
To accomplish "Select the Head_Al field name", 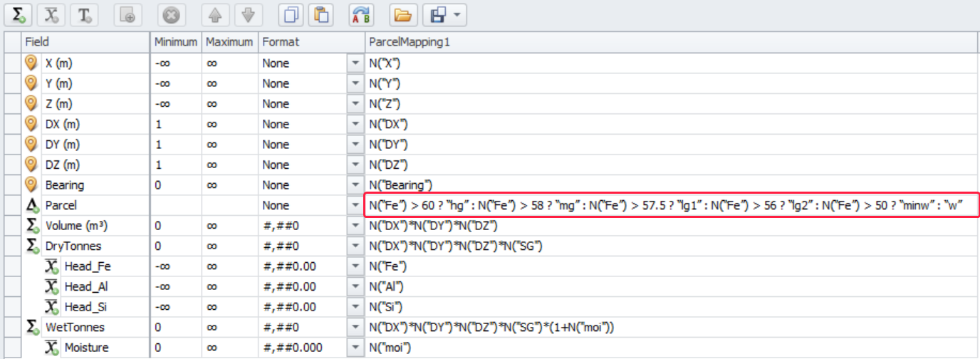I will pos(88,286).
